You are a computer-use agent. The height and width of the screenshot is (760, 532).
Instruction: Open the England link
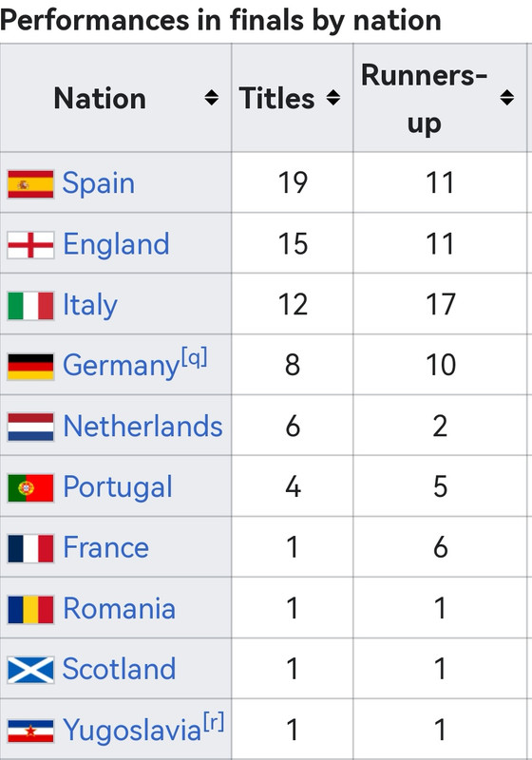[116, 244]
